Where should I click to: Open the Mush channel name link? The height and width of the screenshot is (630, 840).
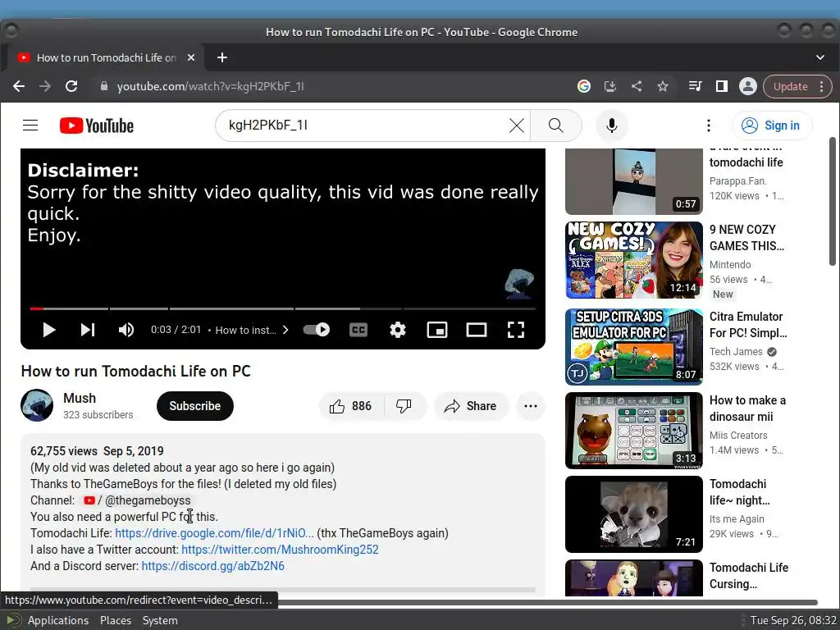[x=80, y=398]
